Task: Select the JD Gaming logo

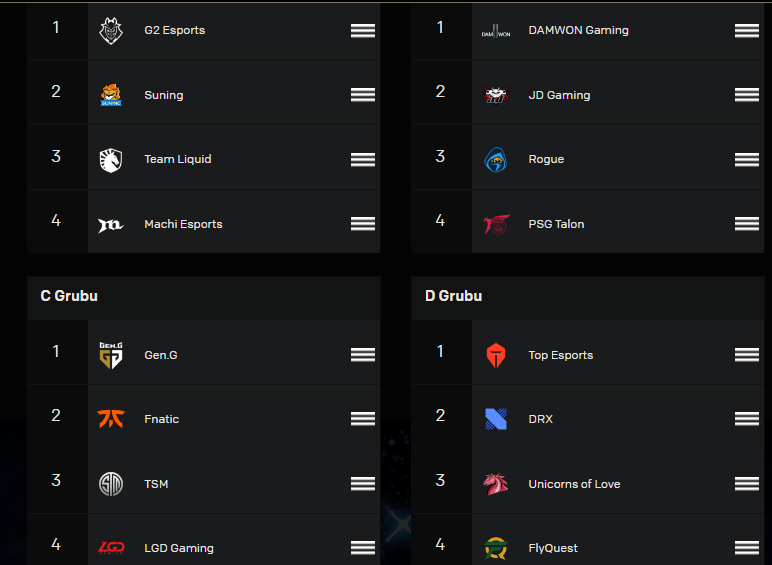Action: [x=495, y=94]
